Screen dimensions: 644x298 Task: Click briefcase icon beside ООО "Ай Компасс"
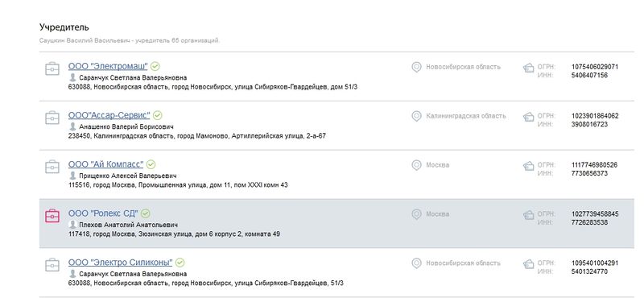tap(52, 167)
